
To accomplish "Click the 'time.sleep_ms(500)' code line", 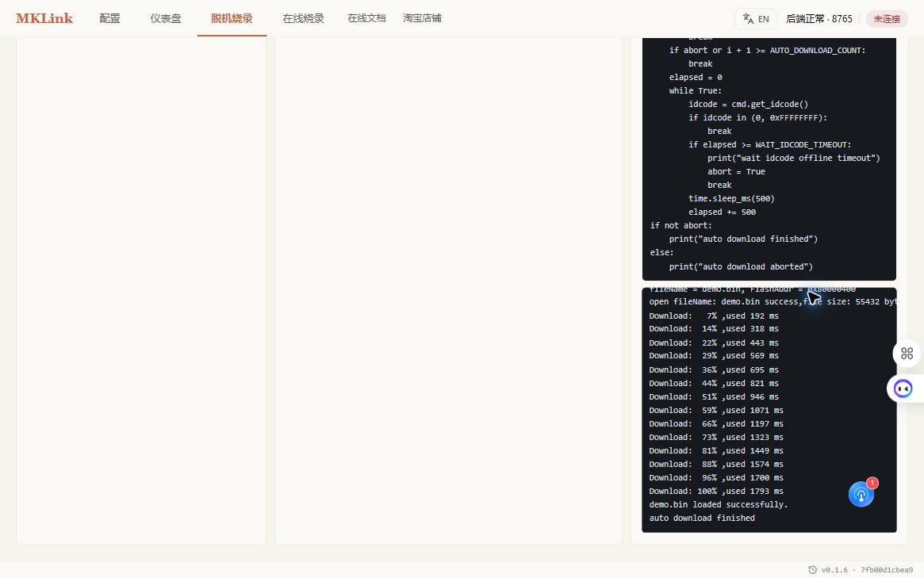I will pos(731,198).
